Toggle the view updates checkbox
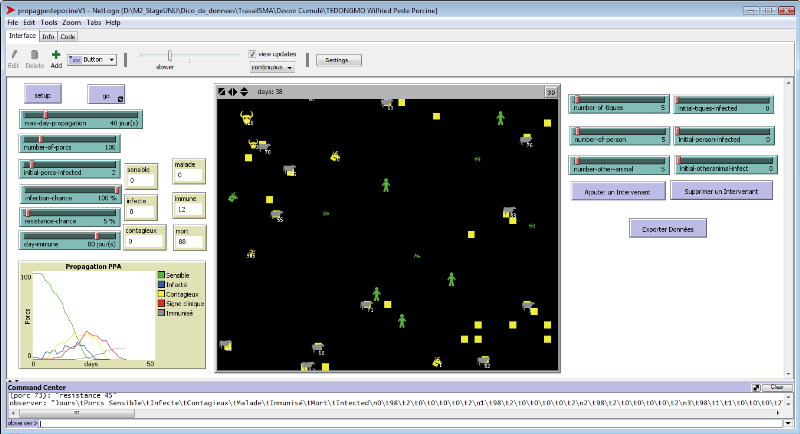 (x=252, y=54)
